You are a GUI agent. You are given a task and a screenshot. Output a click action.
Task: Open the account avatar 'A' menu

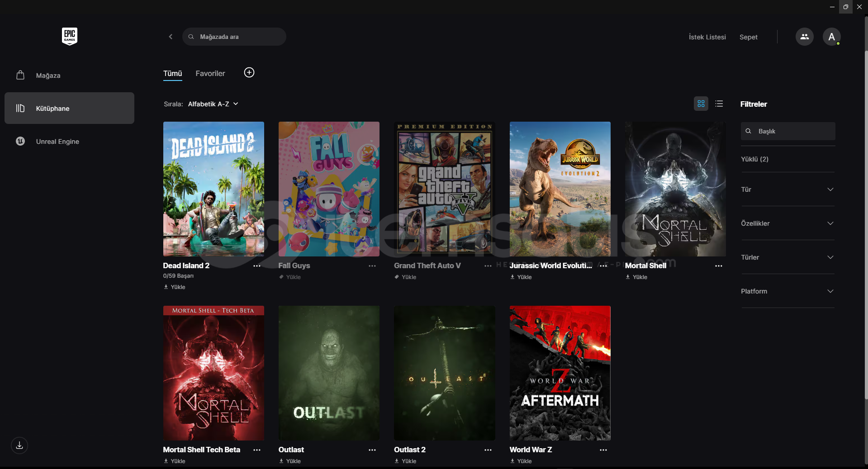pyautogui.click(x=831, y=37)
